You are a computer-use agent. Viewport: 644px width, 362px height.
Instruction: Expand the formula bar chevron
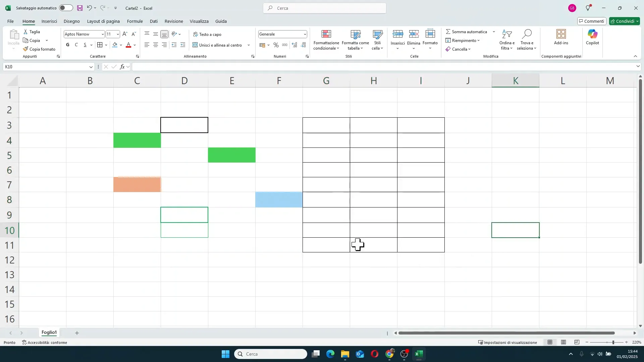coord(638,67)
